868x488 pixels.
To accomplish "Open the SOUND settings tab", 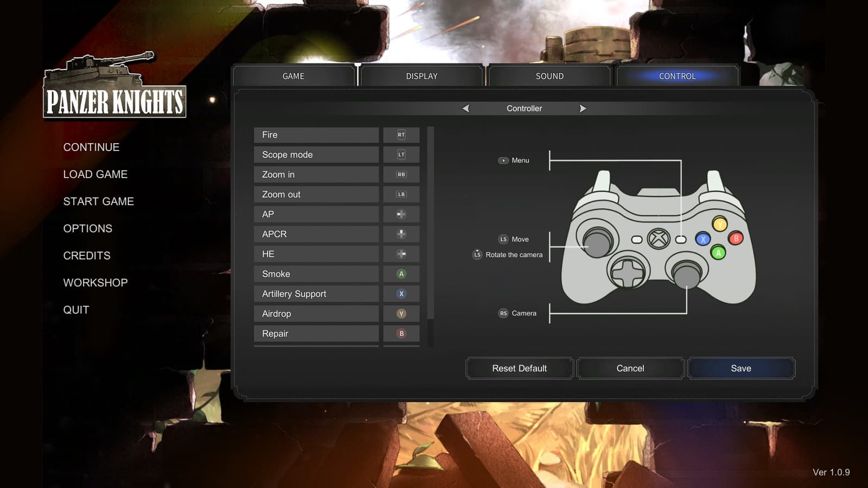I will pos(550,76).
